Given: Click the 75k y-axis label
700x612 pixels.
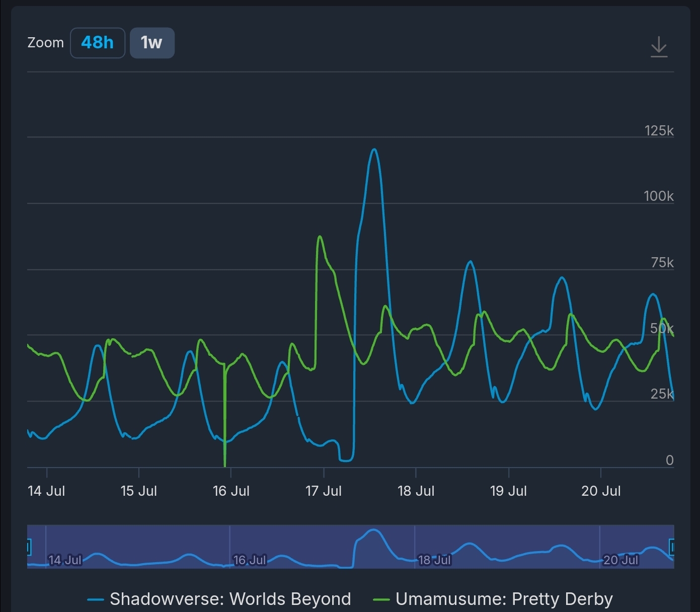Looking at the screenshot, I should click(662, 263).
